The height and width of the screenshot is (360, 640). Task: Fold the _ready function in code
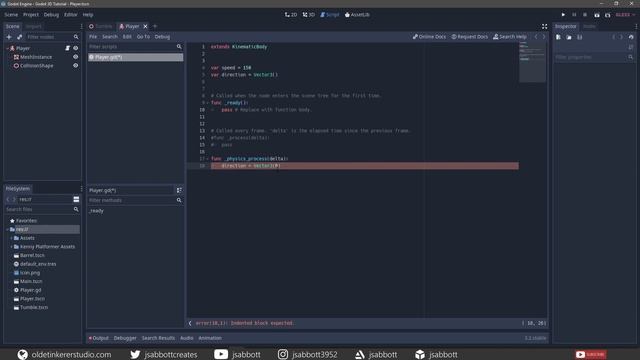(208, 103)
